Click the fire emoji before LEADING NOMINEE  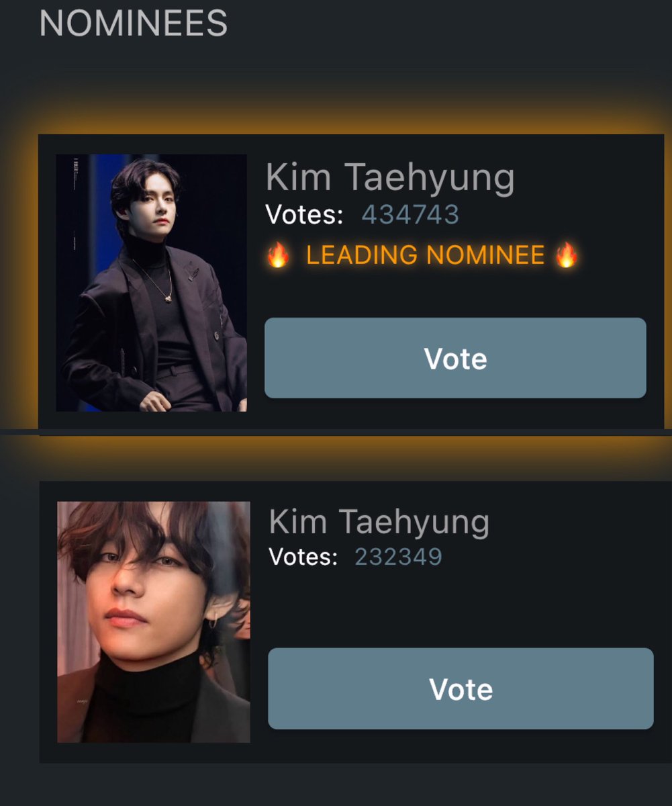pos(278,255)
